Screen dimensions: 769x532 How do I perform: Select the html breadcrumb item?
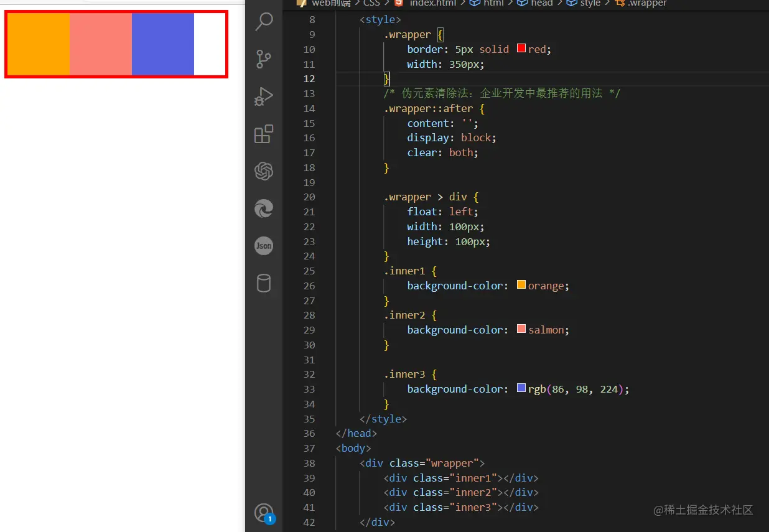click(x=493, y=3)
